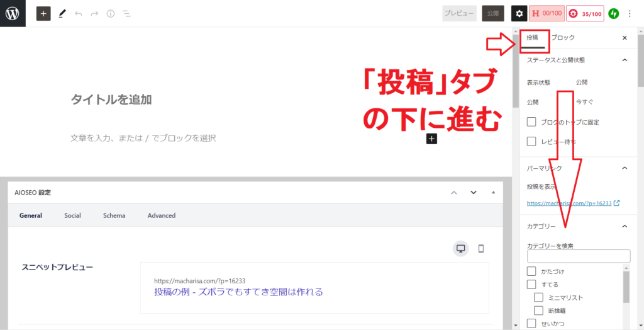The width and height of the screenshot is (644, 330).
Task: Click the カテゴリーを検索 search field
Action: coord(578,256)
